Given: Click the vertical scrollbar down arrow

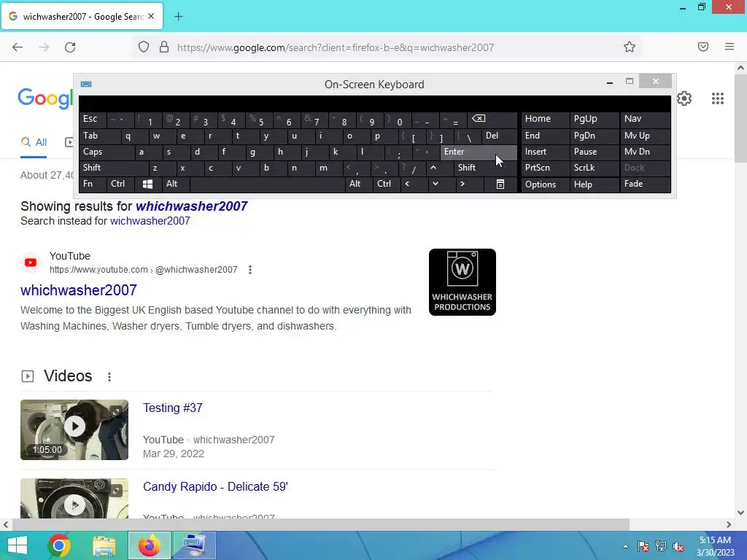Looking at the screenshot, I should point(740,513).
